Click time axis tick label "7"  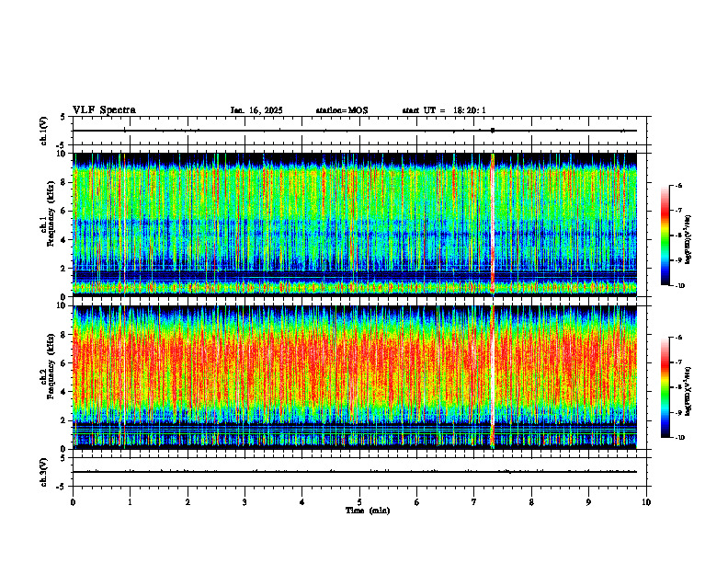click(x=474, y=502)
